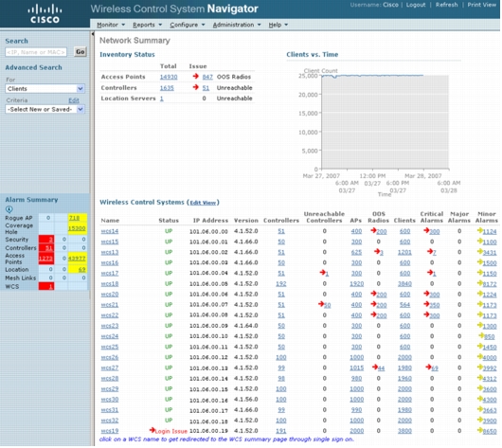Click wcs21 critical alarms count 350
This screenshot has width=502, height=448.
coord(435,306)
